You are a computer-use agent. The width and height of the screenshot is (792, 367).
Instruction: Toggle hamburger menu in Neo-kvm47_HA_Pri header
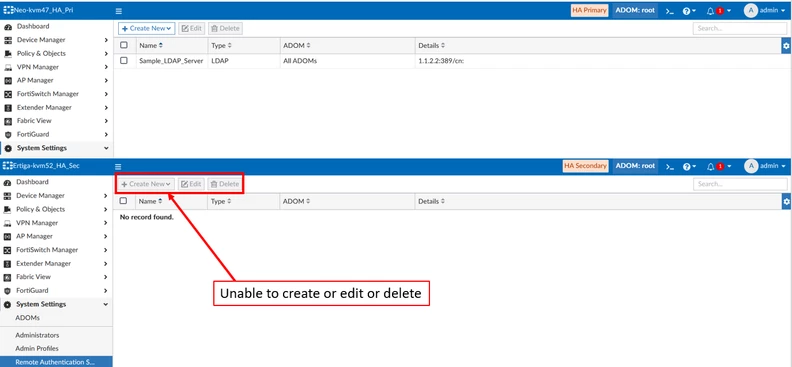coord(119,11)
